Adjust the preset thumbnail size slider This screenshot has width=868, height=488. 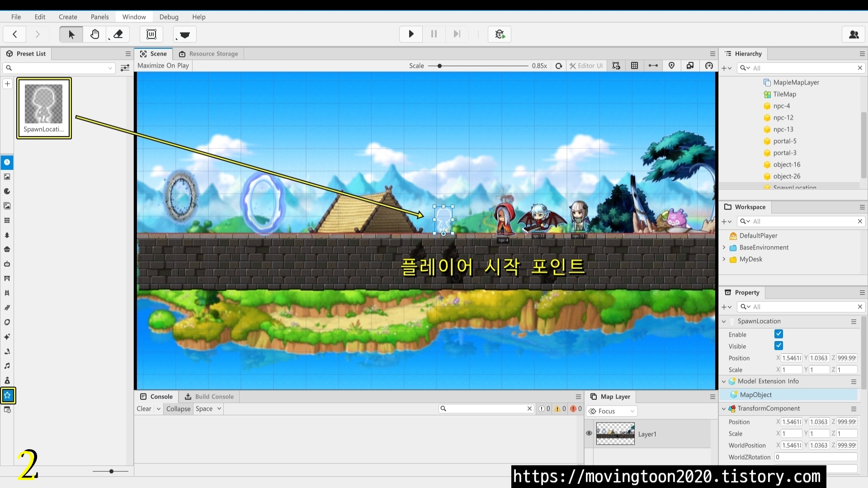click(111, 471)
